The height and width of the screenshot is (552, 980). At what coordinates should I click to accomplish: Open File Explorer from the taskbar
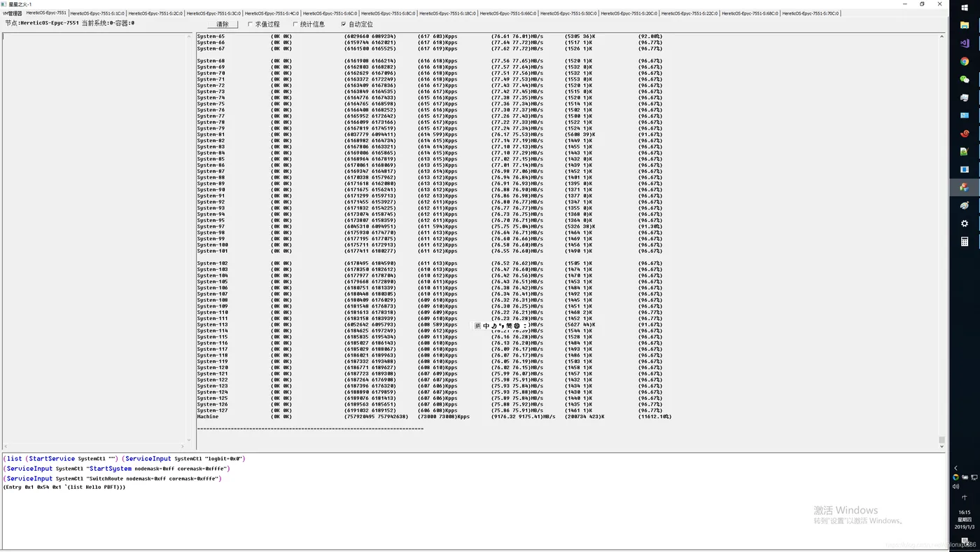965,25
